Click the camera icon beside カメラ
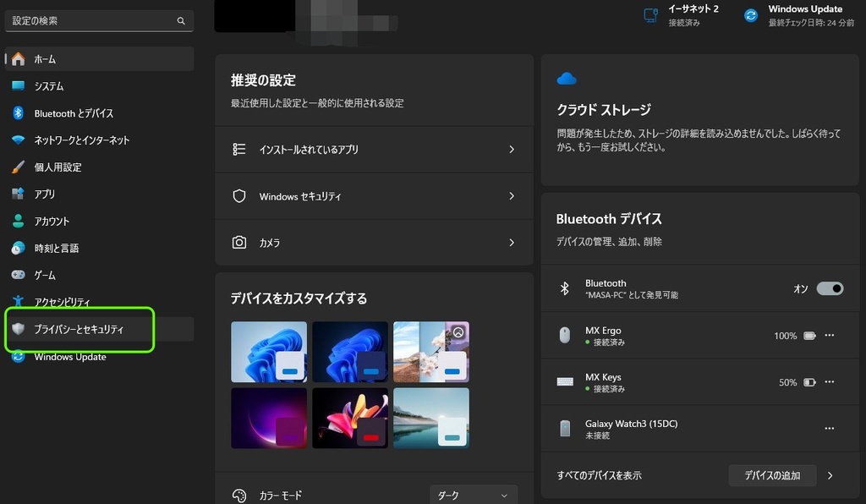This screenshot has width=866, height=504. (x=239, y=243)
